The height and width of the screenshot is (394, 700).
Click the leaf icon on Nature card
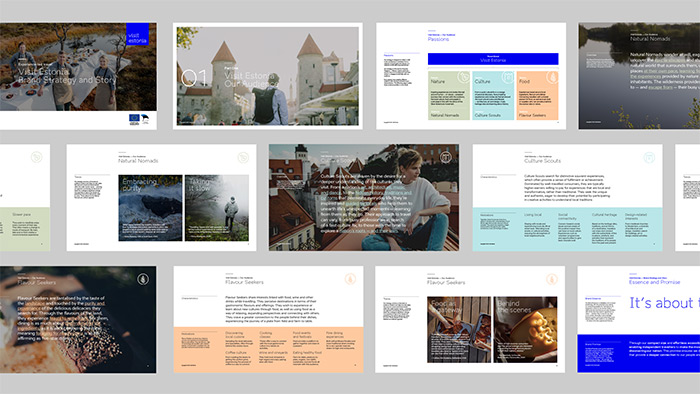tap(464, 77)
